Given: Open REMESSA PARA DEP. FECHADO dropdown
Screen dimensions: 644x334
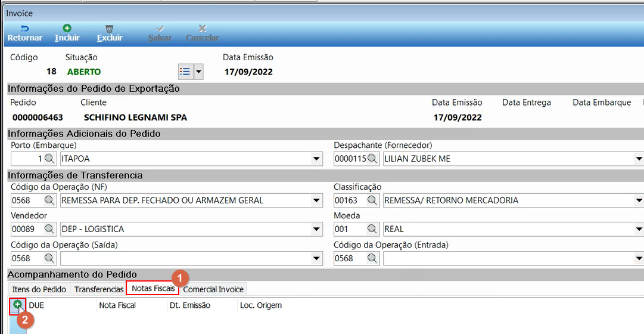Looking at the screenshot, I should (x=316, y=200).
